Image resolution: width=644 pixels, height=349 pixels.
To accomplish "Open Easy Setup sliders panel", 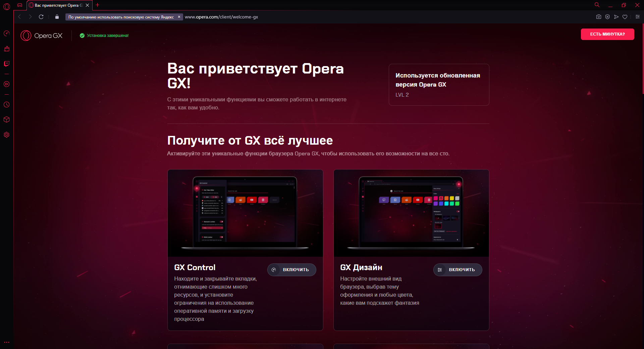I will pyautogui.click(x=638, y=17).
